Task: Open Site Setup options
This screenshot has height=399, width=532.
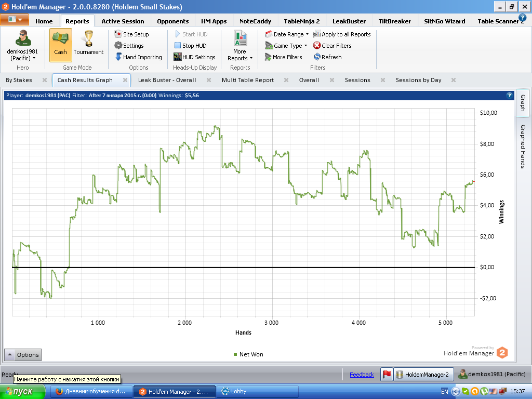Action: [x=131, y=34]
